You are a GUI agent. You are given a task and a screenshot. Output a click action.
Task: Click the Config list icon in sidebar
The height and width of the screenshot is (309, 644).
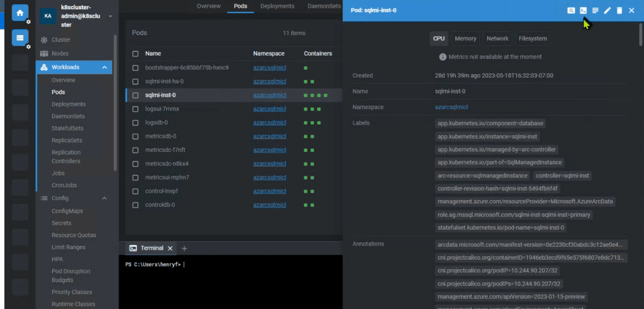click(44, 198)
